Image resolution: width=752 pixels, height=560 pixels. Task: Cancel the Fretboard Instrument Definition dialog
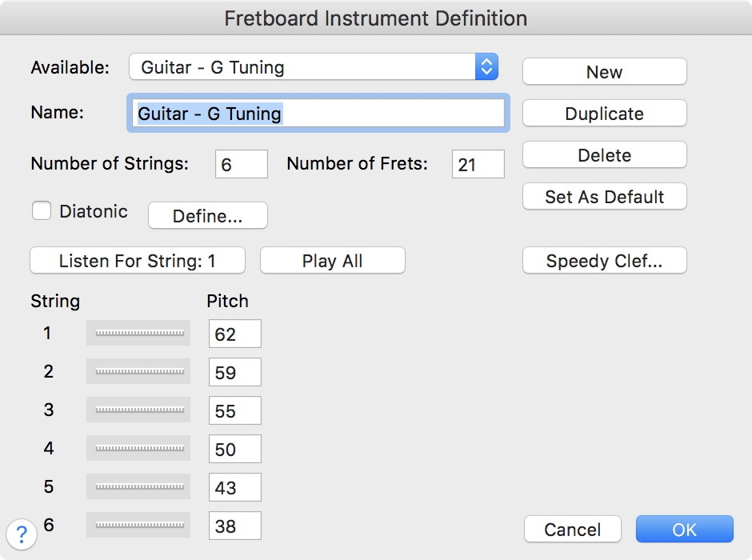pos(573,530)
